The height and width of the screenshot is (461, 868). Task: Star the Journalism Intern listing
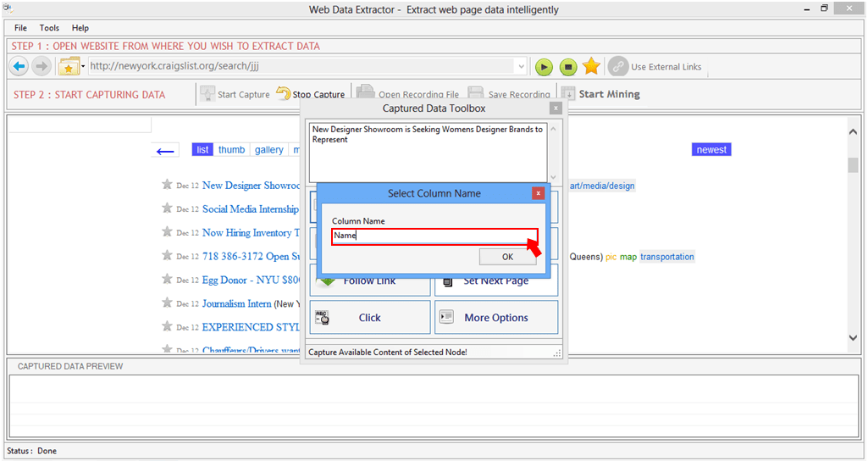(167, 303)
